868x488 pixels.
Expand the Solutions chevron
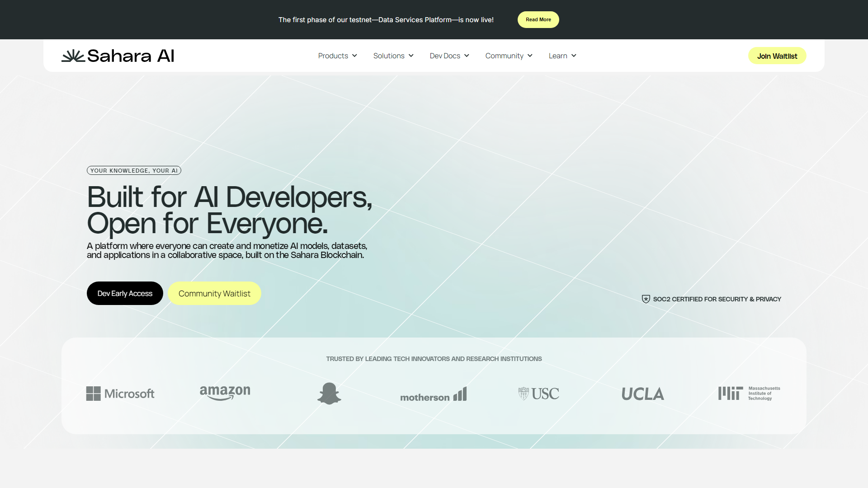pyautogui.click(x=411, y=56)
